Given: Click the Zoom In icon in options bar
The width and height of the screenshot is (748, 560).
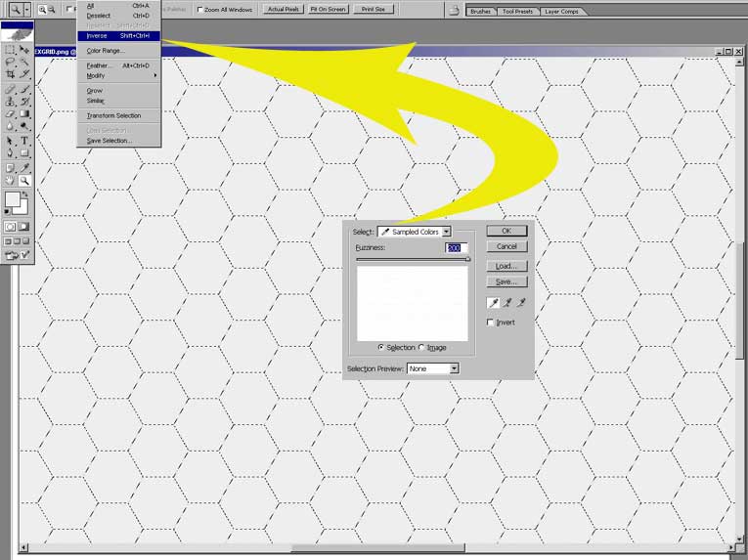Looking at the screenshot, I should click(x=42, y=9).
